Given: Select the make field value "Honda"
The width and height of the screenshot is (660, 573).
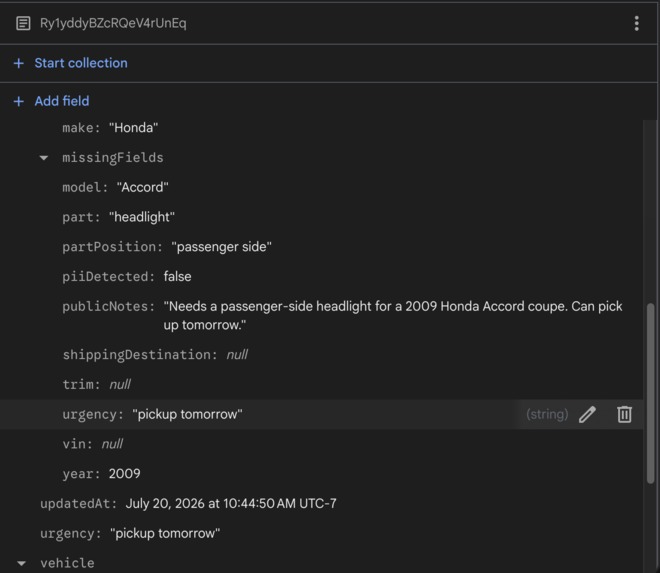Looking at the screenshot, I should [133, 128].
